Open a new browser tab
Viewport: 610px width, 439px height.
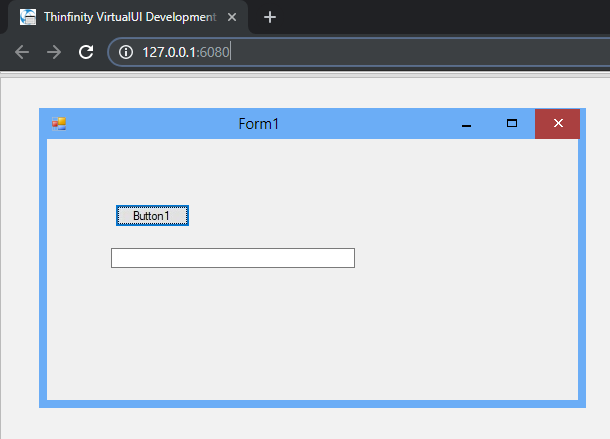click(x=270, y=17)
